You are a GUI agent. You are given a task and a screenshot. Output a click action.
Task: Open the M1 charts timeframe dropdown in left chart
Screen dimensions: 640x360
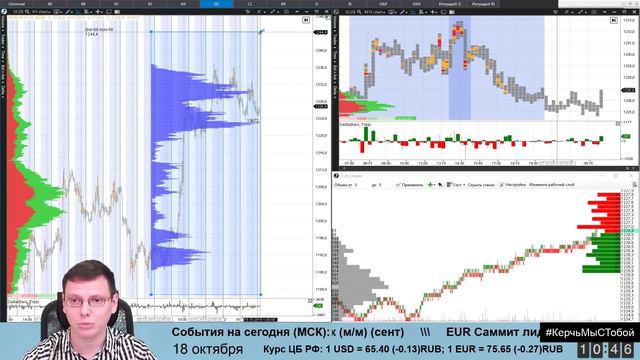[x=41, y=12]
